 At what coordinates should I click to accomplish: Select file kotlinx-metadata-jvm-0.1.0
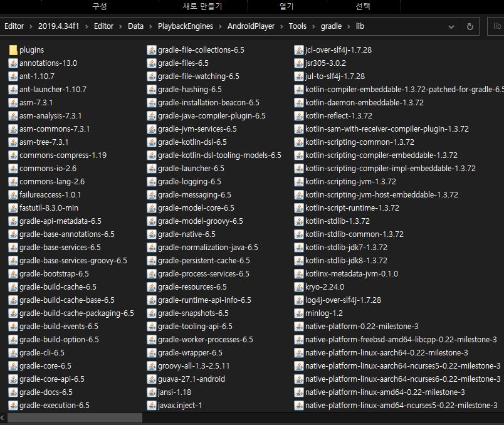pos(346,274)
